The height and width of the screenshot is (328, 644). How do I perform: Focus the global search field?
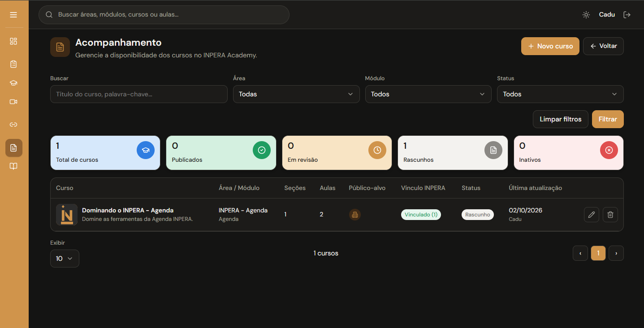[x=164, y=15]
